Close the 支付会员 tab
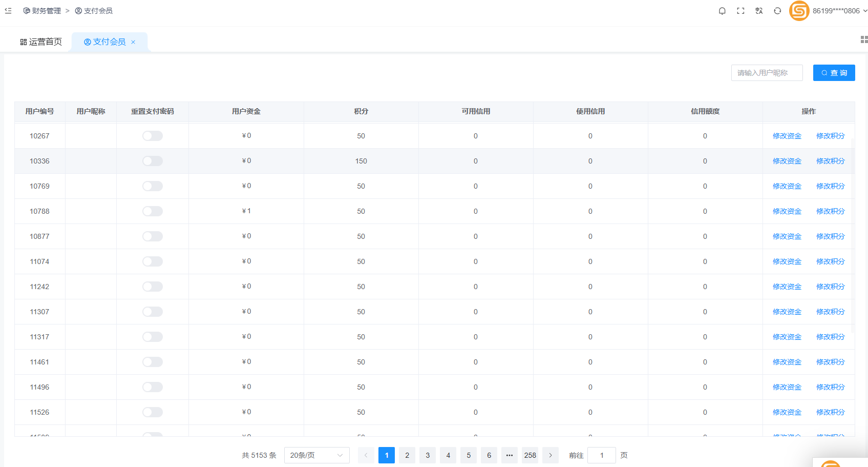The width and height of the screenshot is (868, 467). (133, 42)
